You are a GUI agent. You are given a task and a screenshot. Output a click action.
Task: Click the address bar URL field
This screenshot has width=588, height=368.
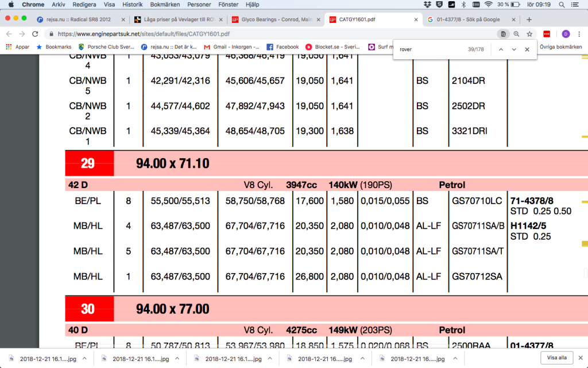click(x=270, y=34)
